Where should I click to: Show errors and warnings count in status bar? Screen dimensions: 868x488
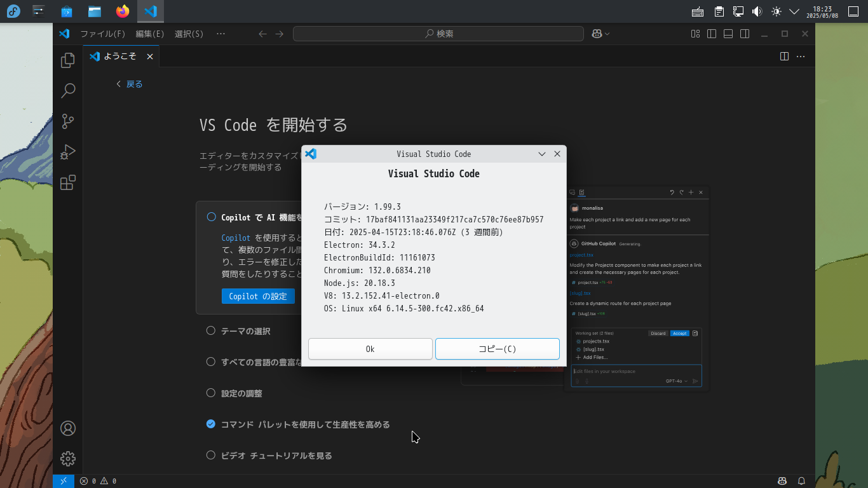98,481
